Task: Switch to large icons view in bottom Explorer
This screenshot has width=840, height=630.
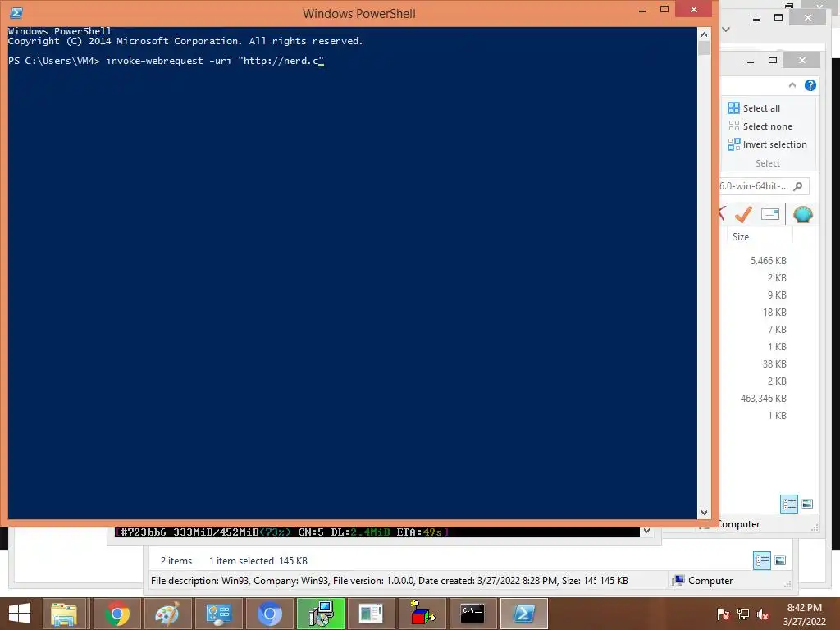Action: 781,560
